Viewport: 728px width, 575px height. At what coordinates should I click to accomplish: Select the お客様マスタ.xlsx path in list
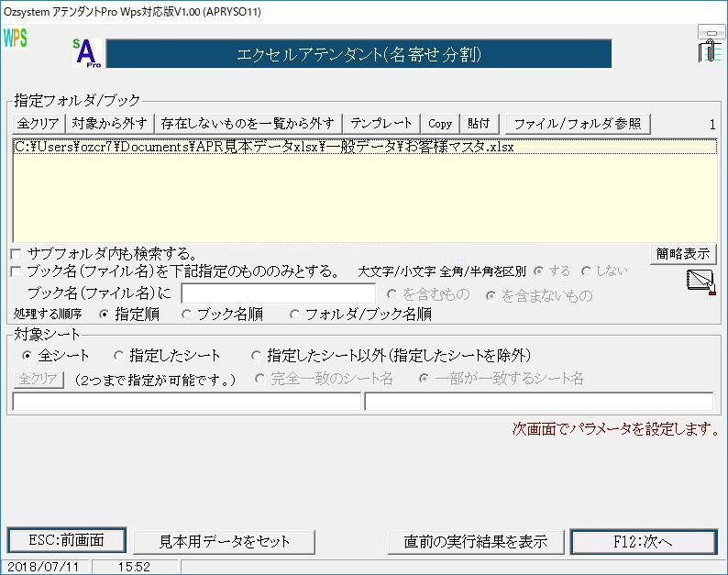click(x=264, y=147)
